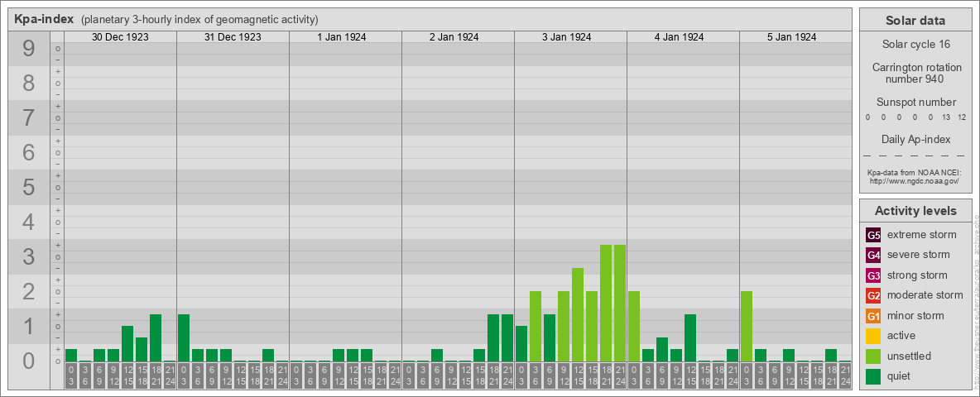Screen dimensions: 980x397
Task: Click the G1 minor storm legend icon
Action: click(874, 316)
